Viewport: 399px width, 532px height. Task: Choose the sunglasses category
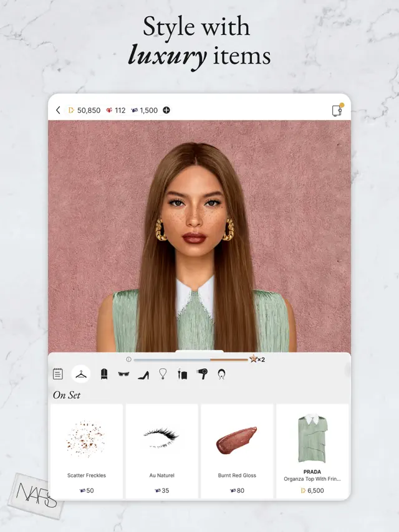tap(123, 374)
